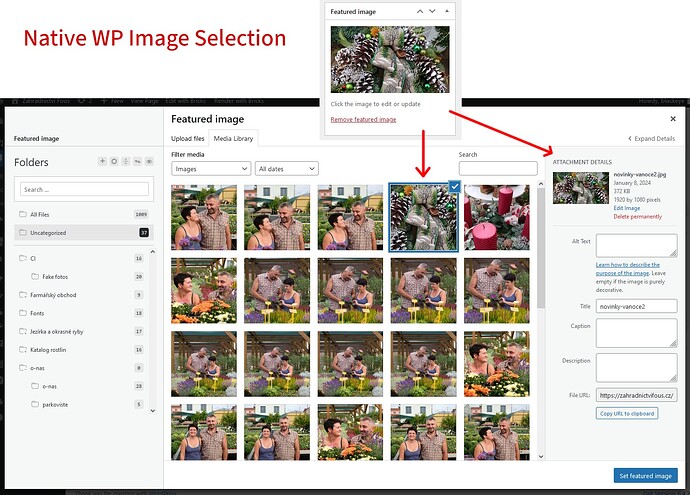690x495 pixels.
Task: Click Render with Bricks in admin bar
Action: tap(239, 101)
